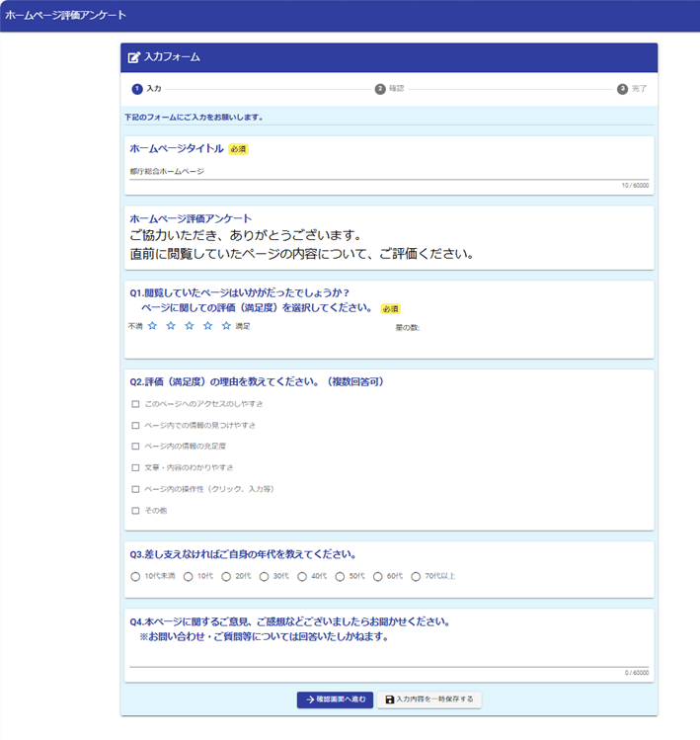This screenshot has width=700, height=740.
Task: Select the fourth rating star
Action: pyautogui.click(x=207, y=326)
